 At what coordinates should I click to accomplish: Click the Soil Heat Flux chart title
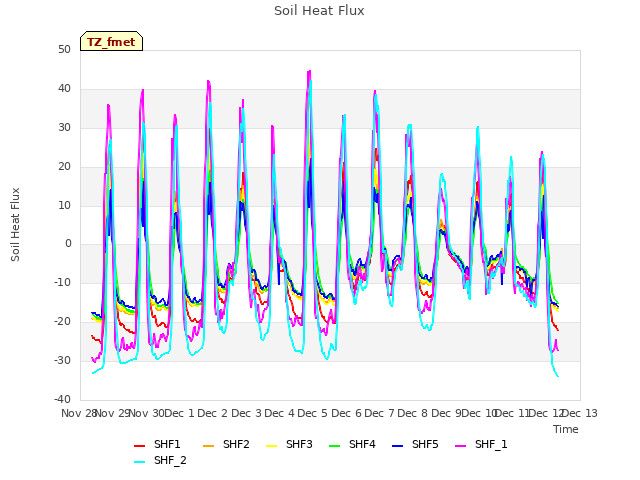pyautogui.click(x=319, y=11)
